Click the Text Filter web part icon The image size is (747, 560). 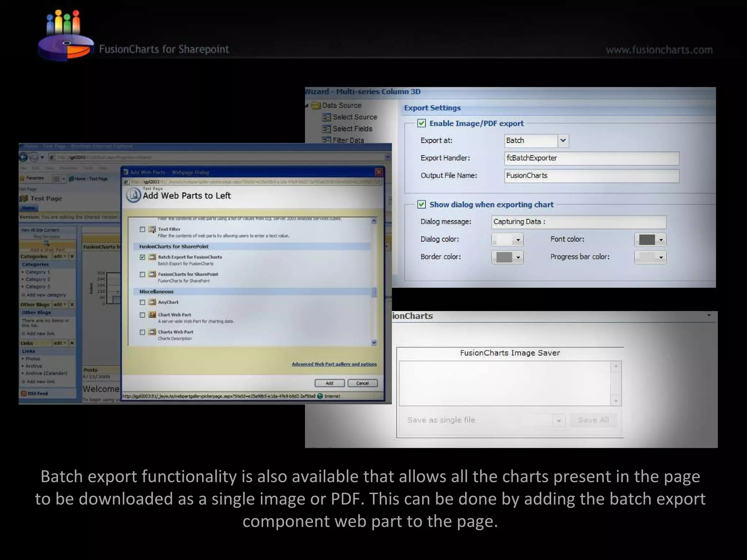coord(152,229)
